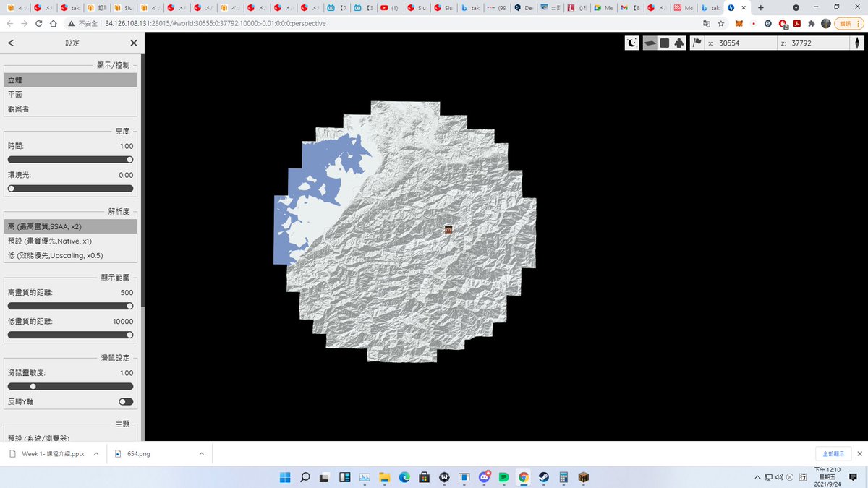Open the Chrome extensions puzzle icon
The height and width of the screenshot is (488, 868).
(811, 23)
